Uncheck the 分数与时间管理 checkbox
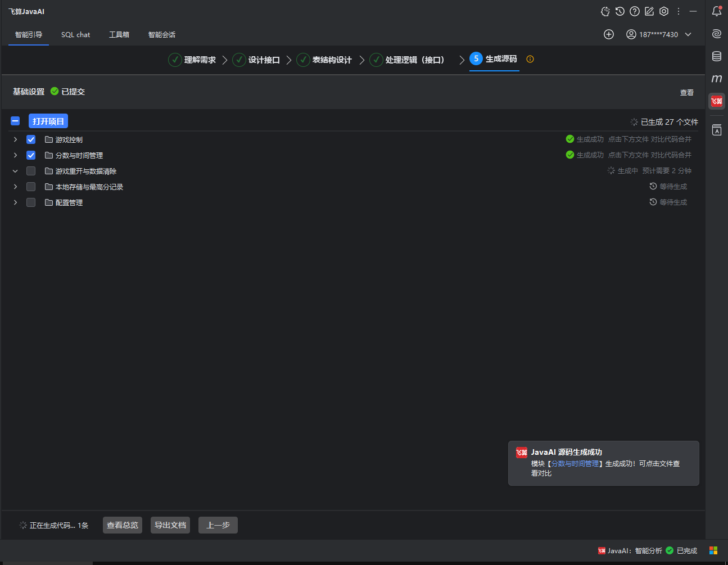Viewport: 728px width, 565px height. tap(31, 155)
